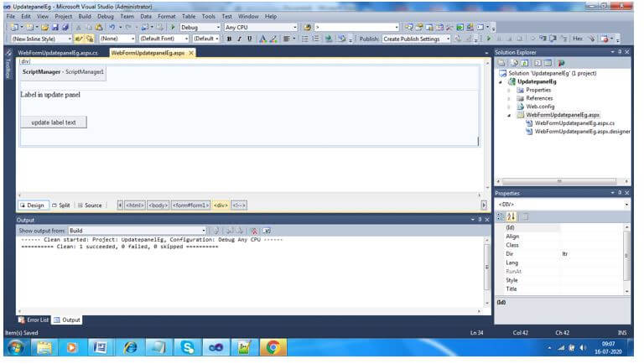Undo last action using toolbar icon
The height and width of the screenshot is (364, 644).
point(112,27)
